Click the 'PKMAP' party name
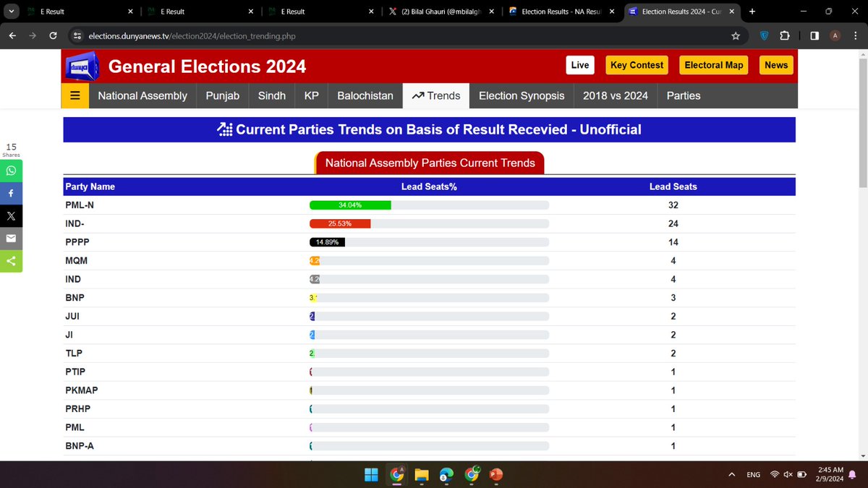This screenshot has width=868, height=488. tap(81, 390)
